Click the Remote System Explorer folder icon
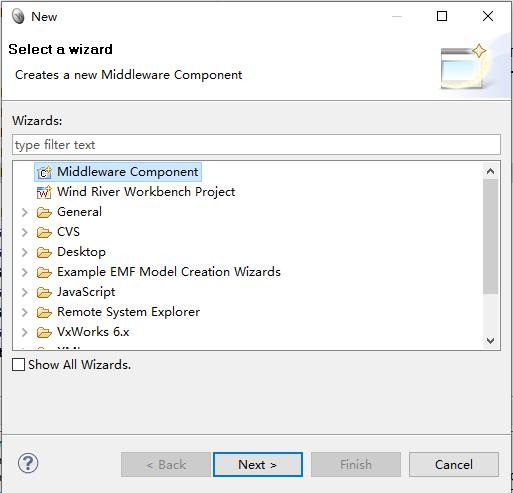The width and height of the screenshot is (513, 493). (x=44, y=312)
